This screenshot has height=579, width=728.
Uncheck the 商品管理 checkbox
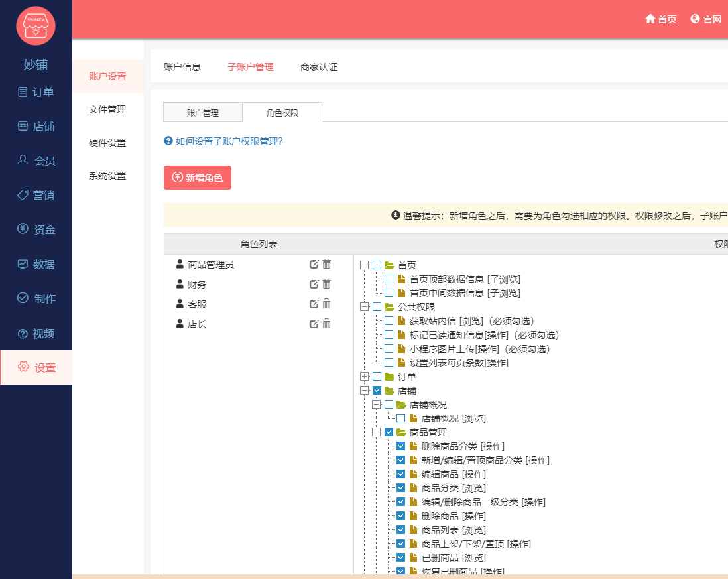(x=389, y=432)
